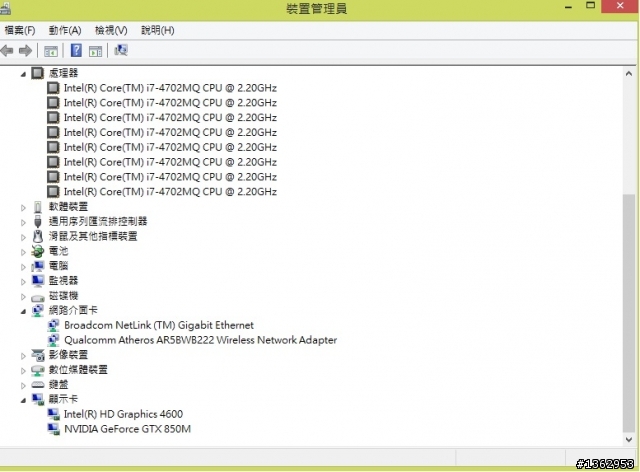640x472 pixels.
Task: Click the vertical scrollbar down arrow
Action: (629, 440)
